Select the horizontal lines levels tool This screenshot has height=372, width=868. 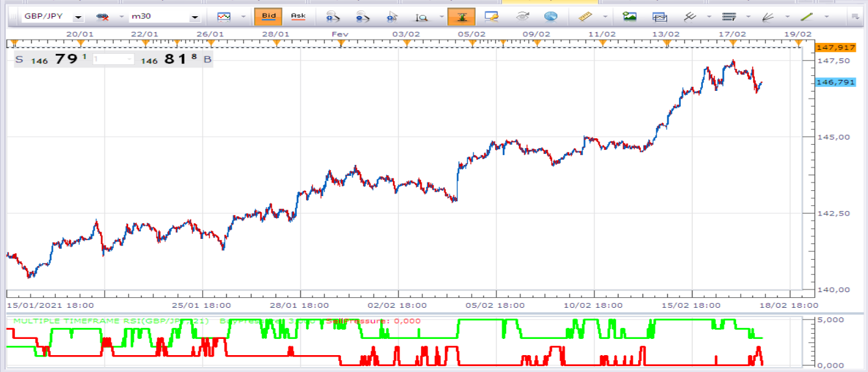click(x=729, y=17)
